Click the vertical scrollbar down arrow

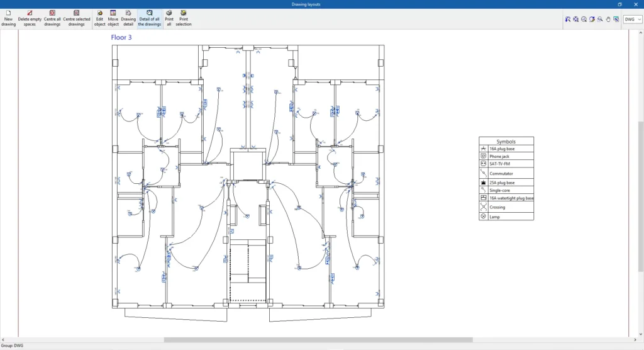click(x=640, y=333)
